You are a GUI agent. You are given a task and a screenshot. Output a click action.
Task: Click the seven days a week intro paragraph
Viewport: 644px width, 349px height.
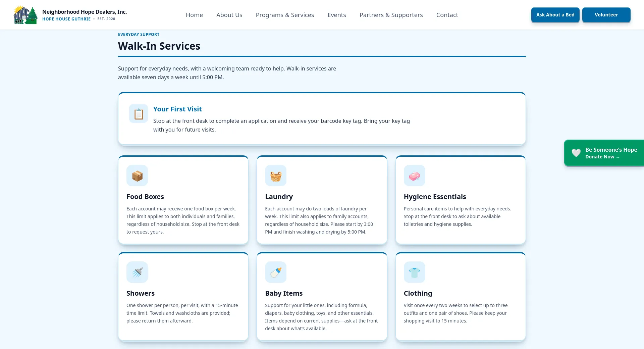pos(227,73)
